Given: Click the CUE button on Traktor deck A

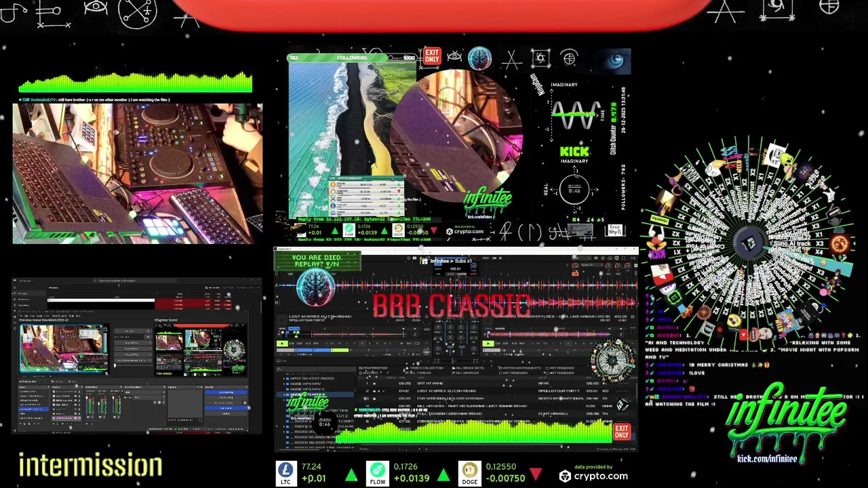Looking at the screenshot, I should [x=292, y=344].
